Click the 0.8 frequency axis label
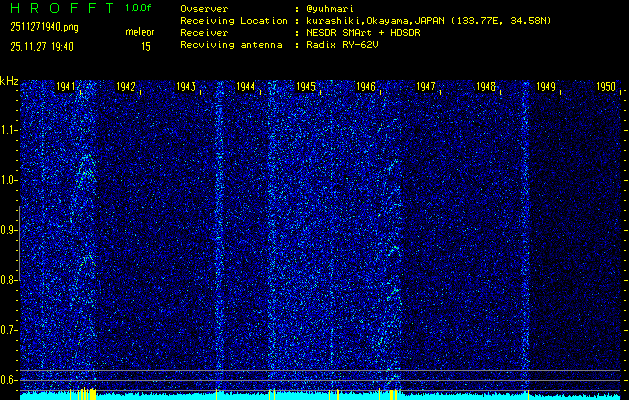The width and height of the screenshot is (629, 400). point(7,280)
